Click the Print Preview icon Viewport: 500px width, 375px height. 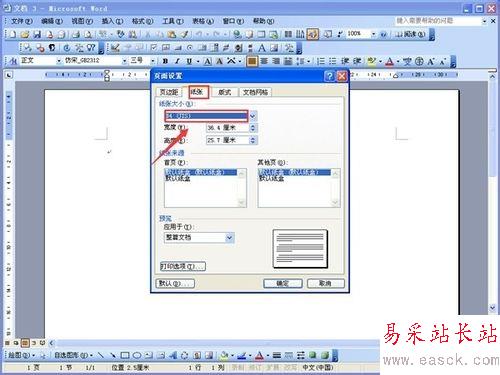click(88, 34)
